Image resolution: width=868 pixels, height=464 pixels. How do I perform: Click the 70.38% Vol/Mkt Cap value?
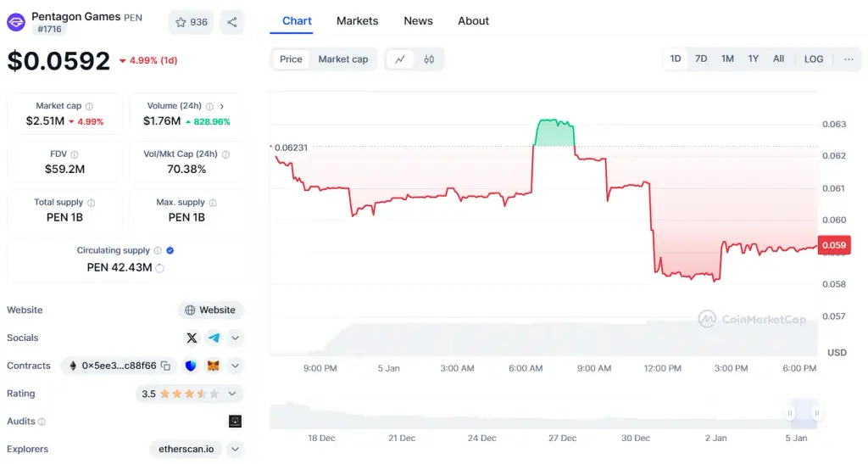[186, 170]
